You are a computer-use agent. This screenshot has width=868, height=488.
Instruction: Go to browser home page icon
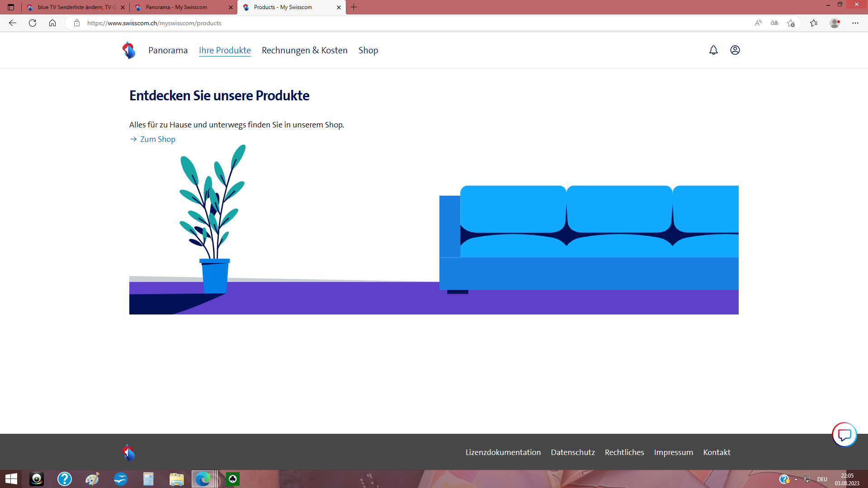pos(52,23)
